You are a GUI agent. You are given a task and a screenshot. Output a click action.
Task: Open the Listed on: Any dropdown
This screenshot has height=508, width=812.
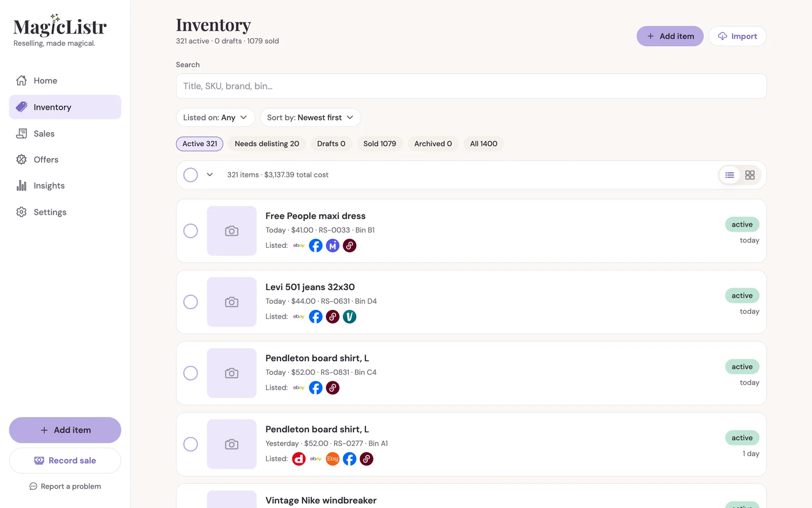(x=215, y=118)
